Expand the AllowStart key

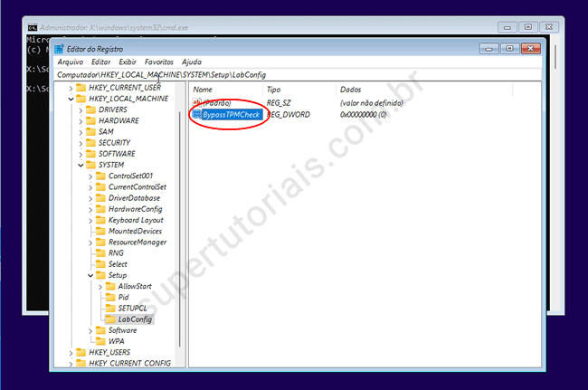pos(100,286)
